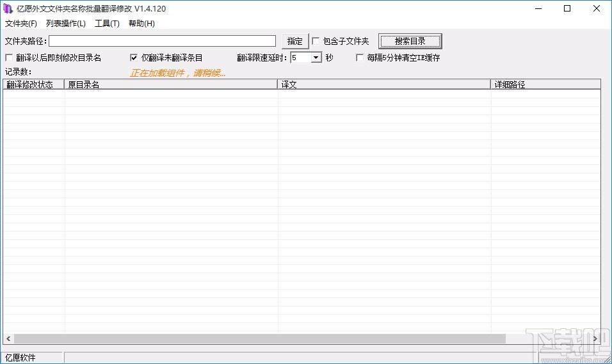Click the 文件夹路径 input field

point(163,41)
